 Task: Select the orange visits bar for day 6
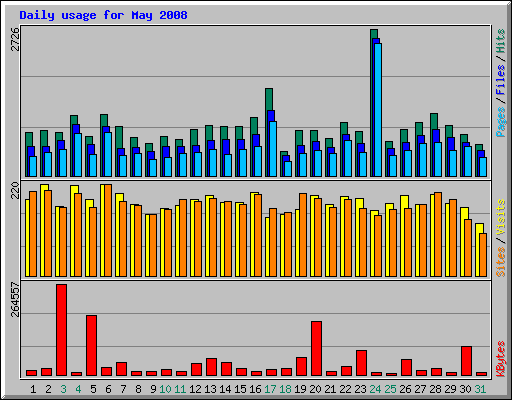click(x=108, y=230)
